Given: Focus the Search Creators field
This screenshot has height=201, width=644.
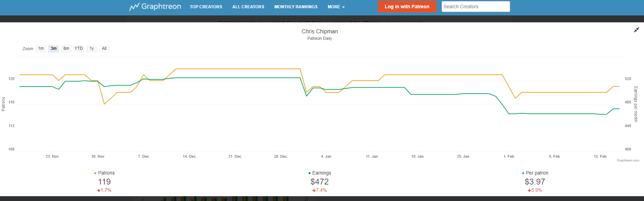Looking at the screenshot, I should (x=476, y=7).
